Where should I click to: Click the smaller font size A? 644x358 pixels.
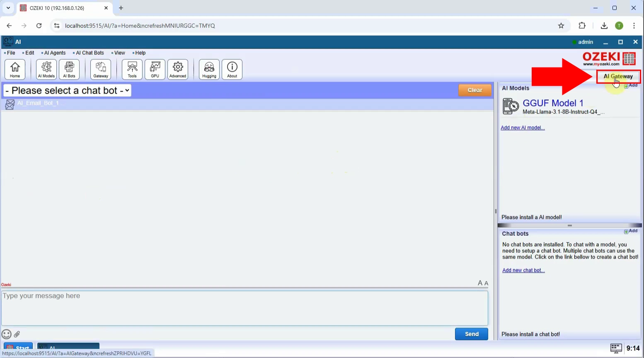point(487,283)
